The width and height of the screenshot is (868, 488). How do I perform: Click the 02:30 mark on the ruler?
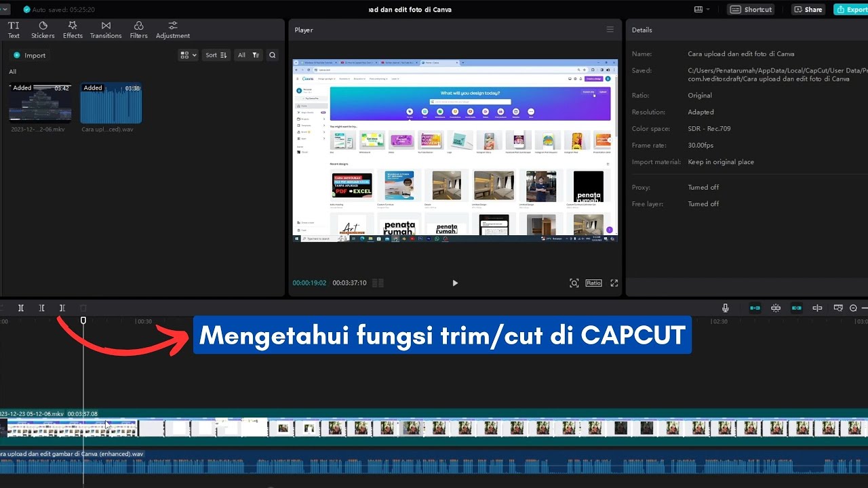pyautogui.click(x=720, y=321)
